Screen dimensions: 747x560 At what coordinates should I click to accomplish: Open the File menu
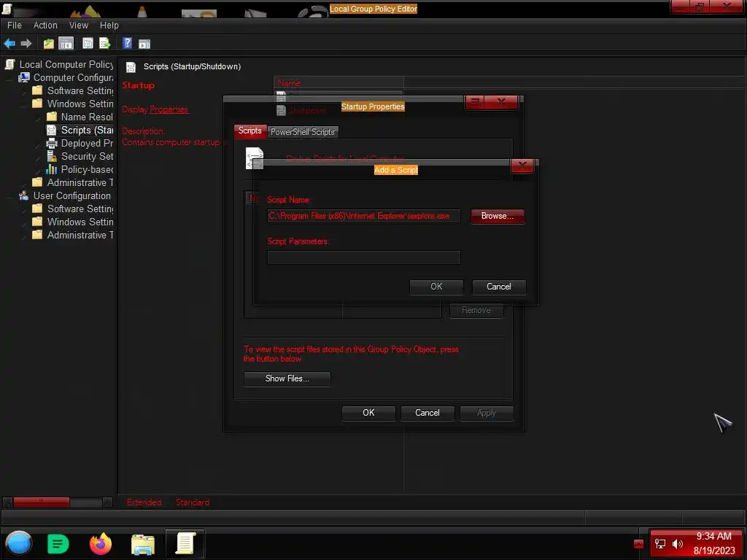click(x=15, y=26)
